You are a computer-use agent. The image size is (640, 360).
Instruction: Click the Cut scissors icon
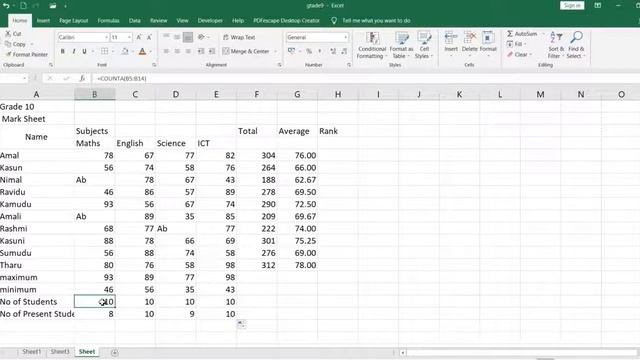click(8, 34)
